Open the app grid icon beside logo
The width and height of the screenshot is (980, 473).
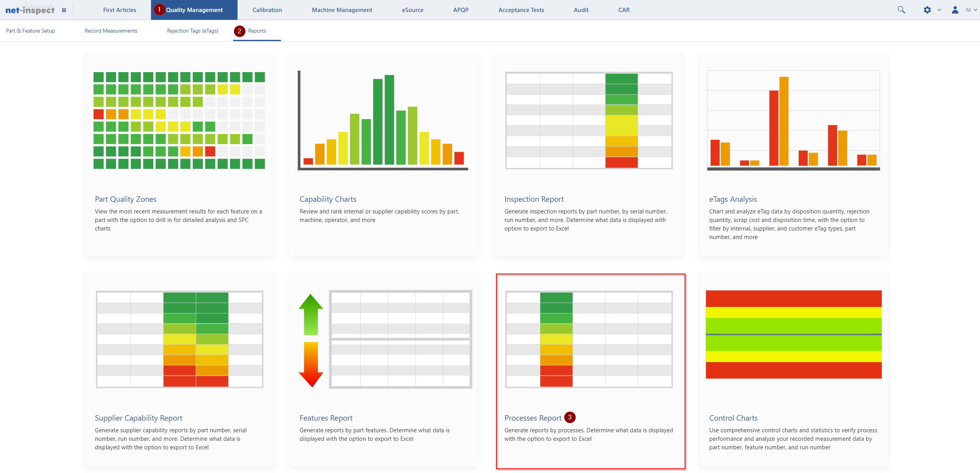(64, 10)
